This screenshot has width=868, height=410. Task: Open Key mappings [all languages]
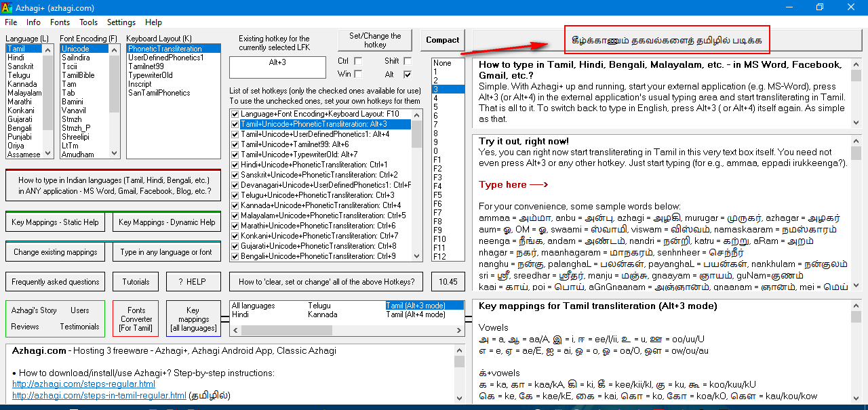193,319
